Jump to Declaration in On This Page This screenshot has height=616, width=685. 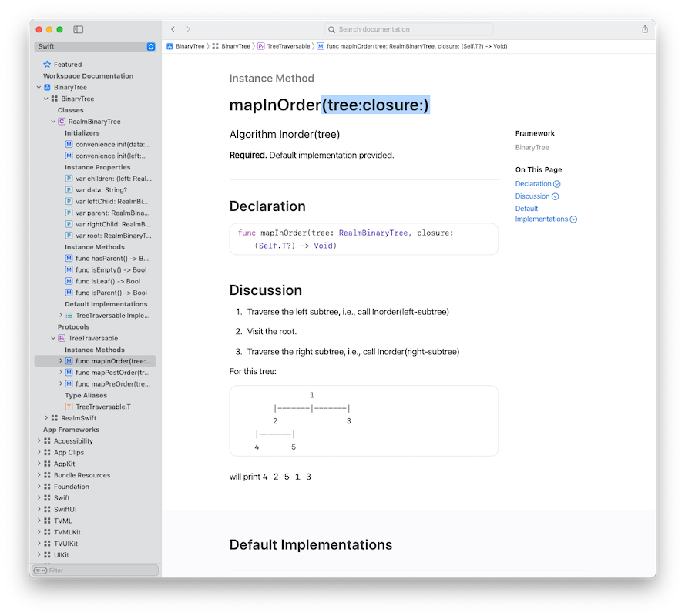537,184
